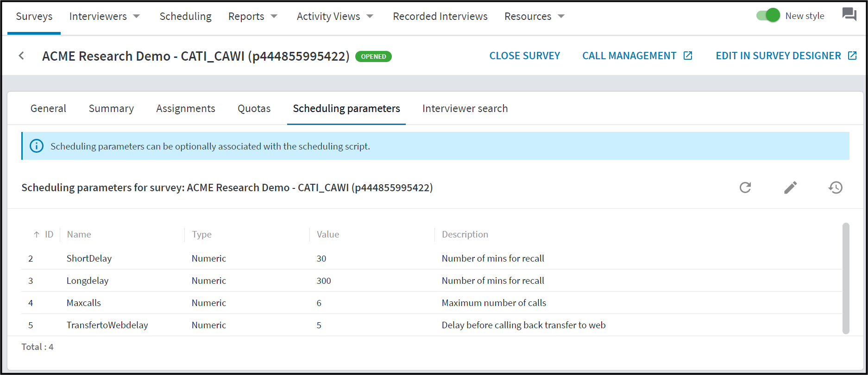Click the value 300 for Longdelay
The width and height of the screenshot is (868, 375).
pyautogui.click(x=324, y=281)
